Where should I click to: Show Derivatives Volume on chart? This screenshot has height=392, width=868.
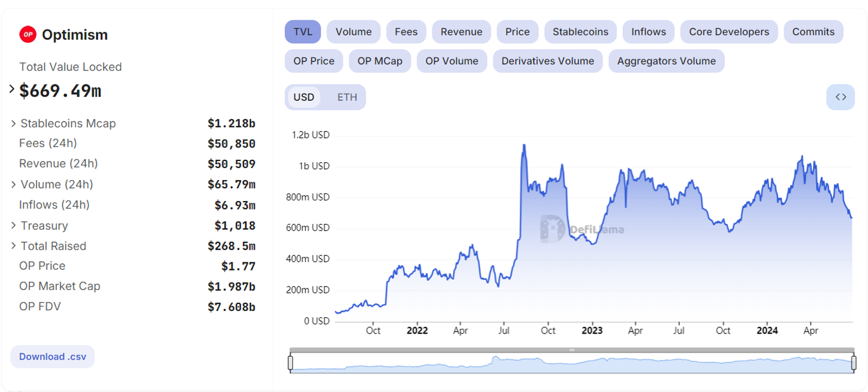tap(547, 61)
